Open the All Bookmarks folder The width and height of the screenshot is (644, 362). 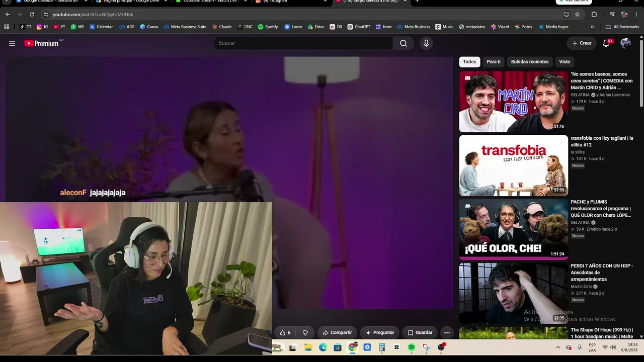[x=622, y=27]
